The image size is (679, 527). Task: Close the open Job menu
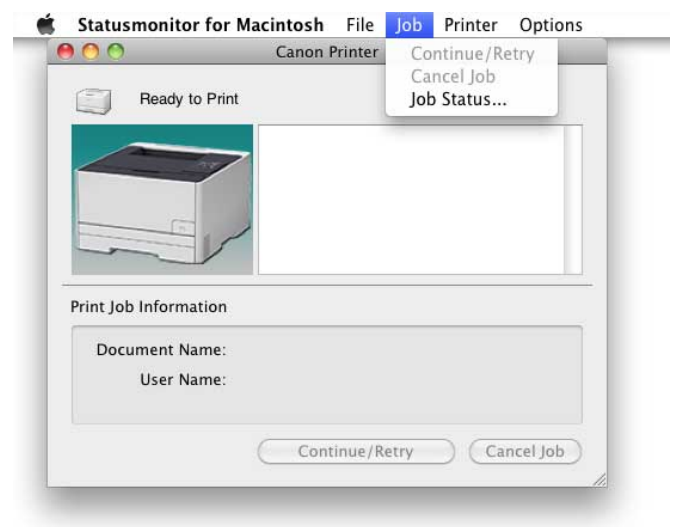click(409, 25)
